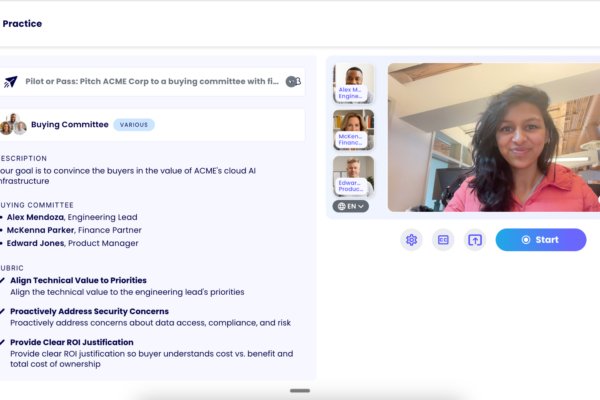
Task: Select Edward Jones's participant thumbnail
Action: click(353, 175)
